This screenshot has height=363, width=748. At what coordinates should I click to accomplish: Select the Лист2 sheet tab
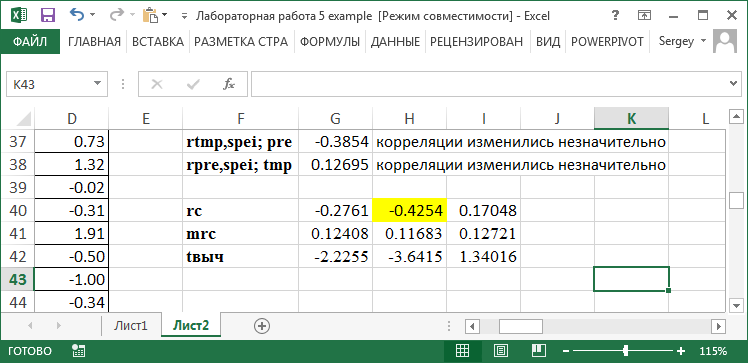coord(191,326)
